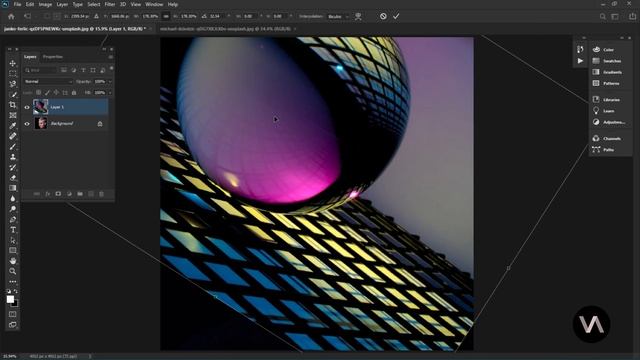The height and width of the screenshot is (360, 640).
Task: Select the Horizontal Type tool
Action: (x=13, y=230)
